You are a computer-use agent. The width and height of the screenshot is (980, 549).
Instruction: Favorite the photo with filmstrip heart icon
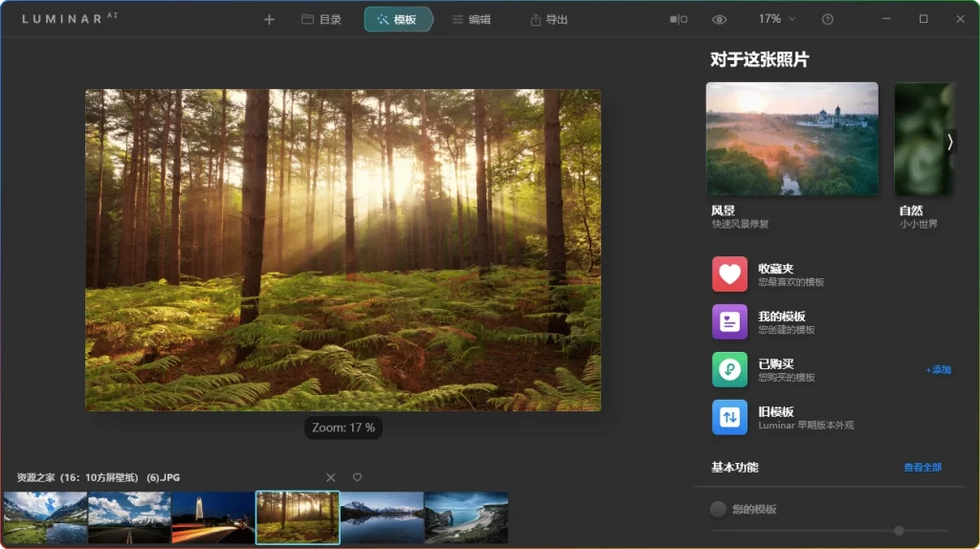click(x=357, y=477)
